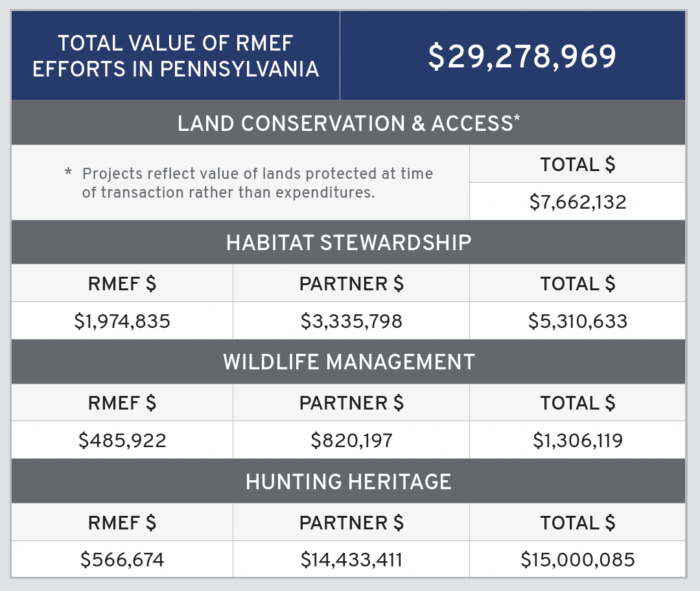Select the $485,922 RMEF wildlife amount
Viewport: 700px width, 591px height.
[122, 441]
